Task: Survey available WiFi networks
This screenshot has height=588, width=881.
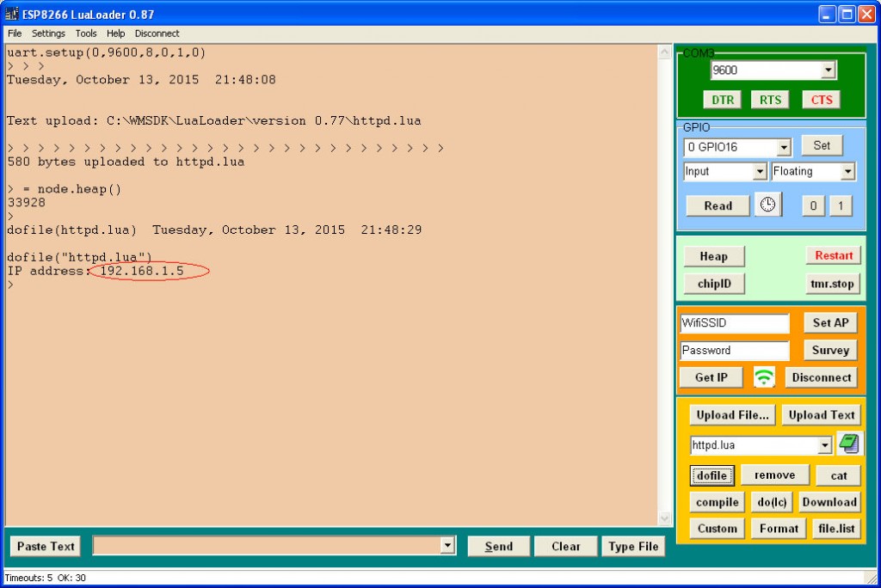Action: click(x=829, y=350)
